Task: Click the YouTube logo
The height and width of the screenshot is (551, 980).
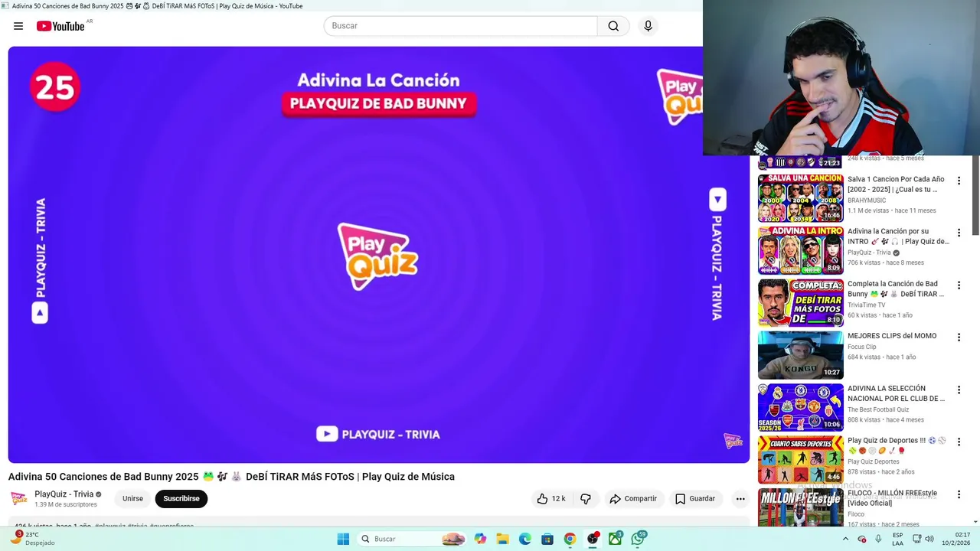Action: [60, 26]
